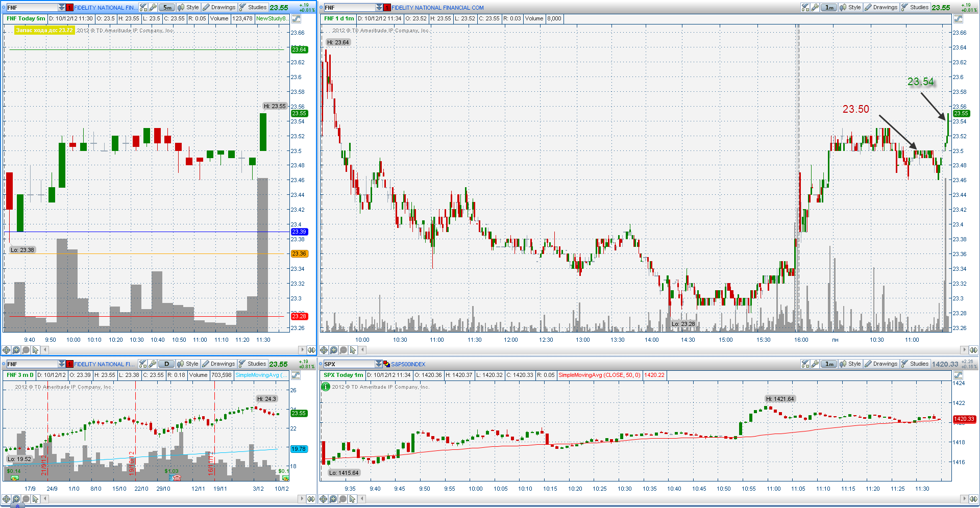Click SPX symbol input field
Screen dimensions: 980x508
[x=349, y=364]
